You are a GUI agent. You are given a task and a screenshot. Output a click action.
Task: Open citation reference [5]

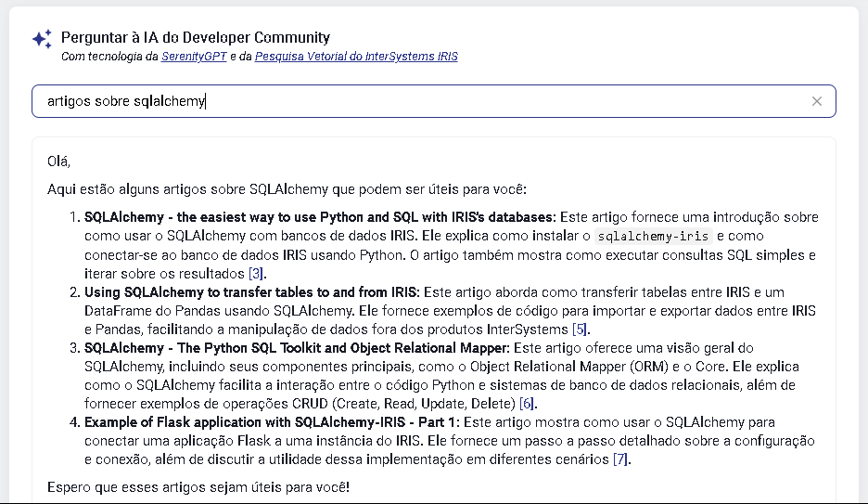point(579,330)
